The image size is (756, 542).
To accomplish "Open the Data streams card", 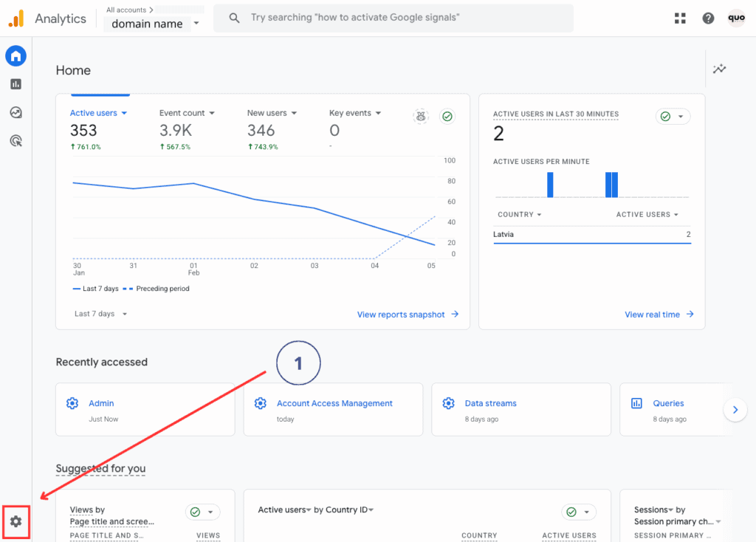I will pos(521,409).
